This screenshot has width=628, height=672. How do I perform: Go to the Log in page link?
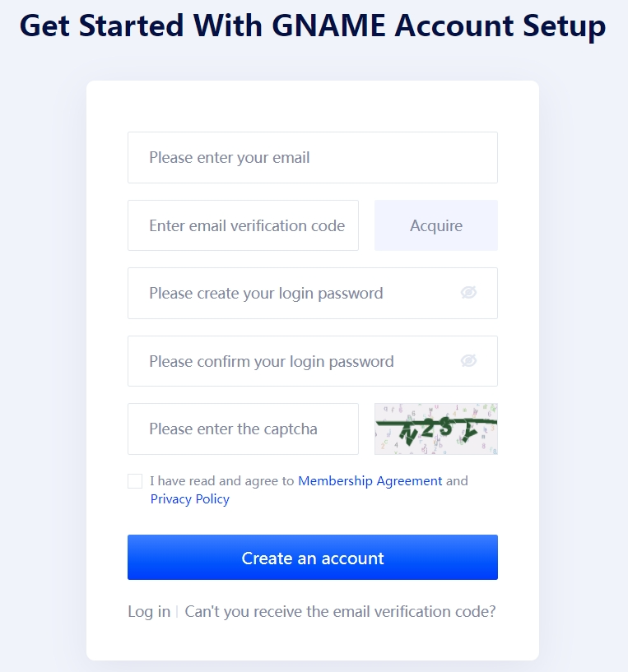point(149,611)
